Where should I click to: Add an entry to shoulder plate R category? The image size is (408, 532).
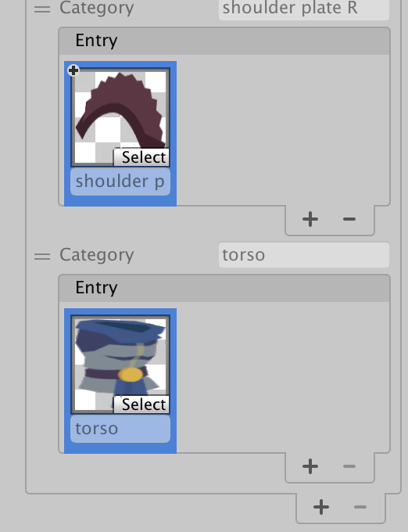[x=310, y=219]
